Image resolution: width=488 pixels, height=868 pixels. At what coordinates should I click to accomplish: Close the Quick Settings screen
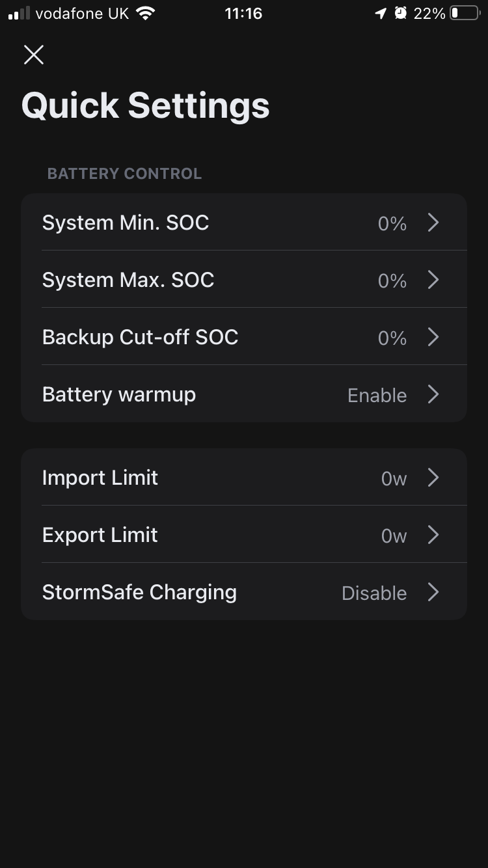tap(34, 55)
